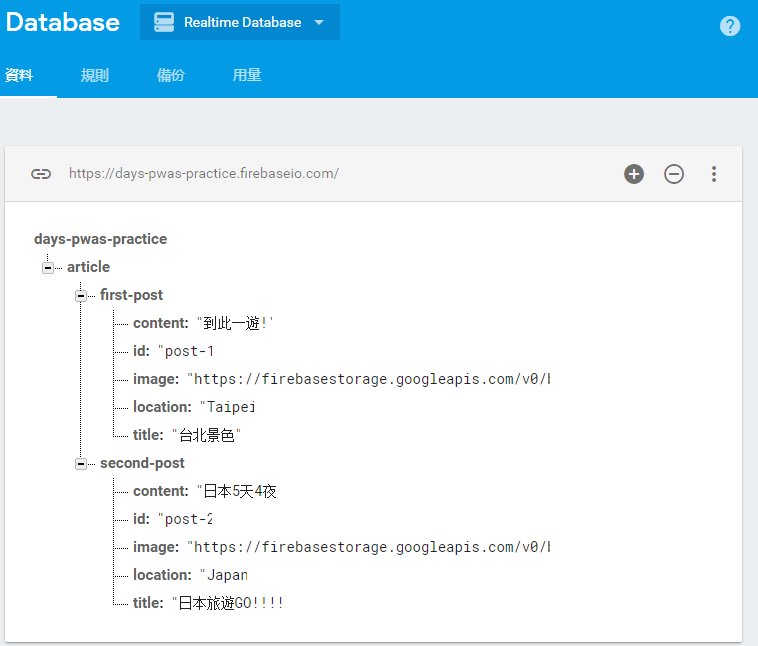
Task: Click first-post content key label
Action: point(160,323)
